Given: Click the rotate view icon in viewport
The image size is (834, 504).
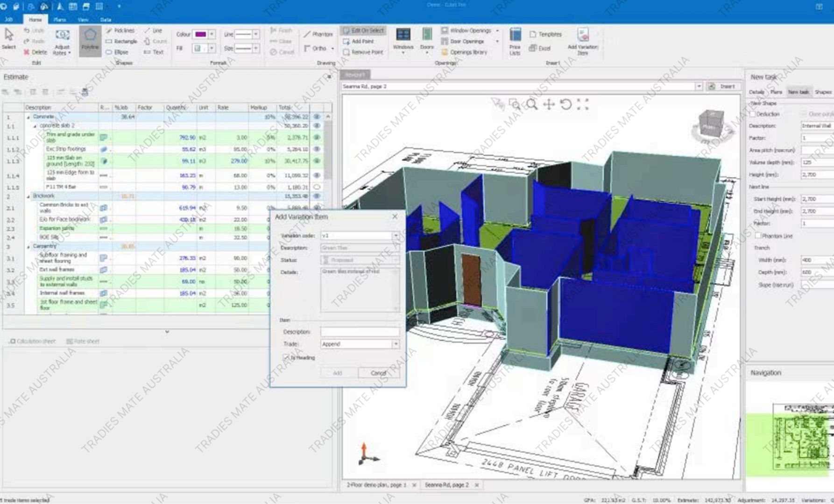Looking at the screenshot, I should tap(565, 105).
